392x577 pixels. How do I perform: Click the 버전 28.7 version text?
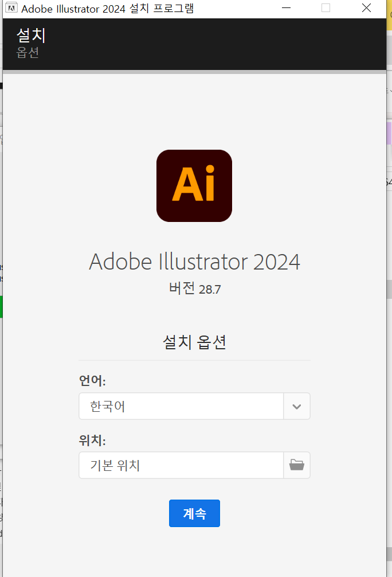pos(194,288)
